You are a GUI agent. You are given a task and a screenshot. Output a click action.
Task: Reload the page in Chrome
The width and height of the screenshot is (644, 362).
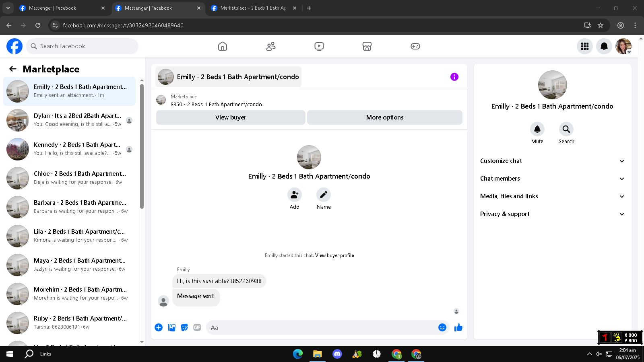38,25
